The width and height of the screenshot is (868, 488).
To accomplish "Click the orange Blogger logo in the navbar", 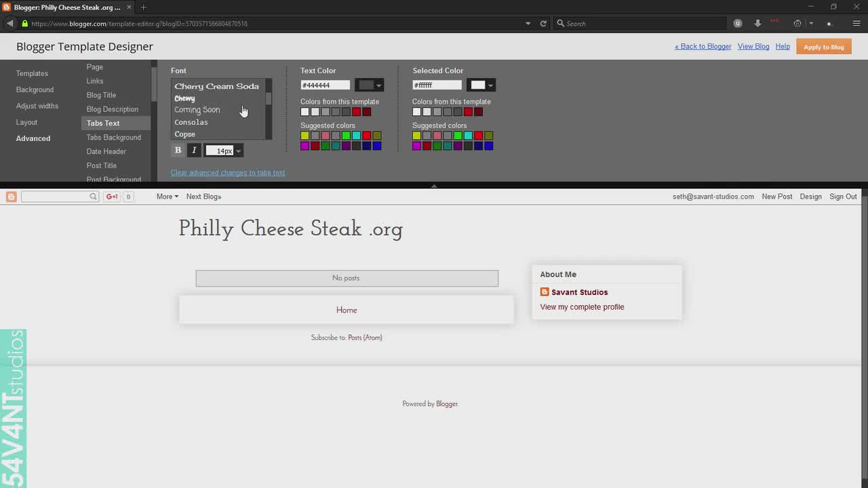I will 11,197.
